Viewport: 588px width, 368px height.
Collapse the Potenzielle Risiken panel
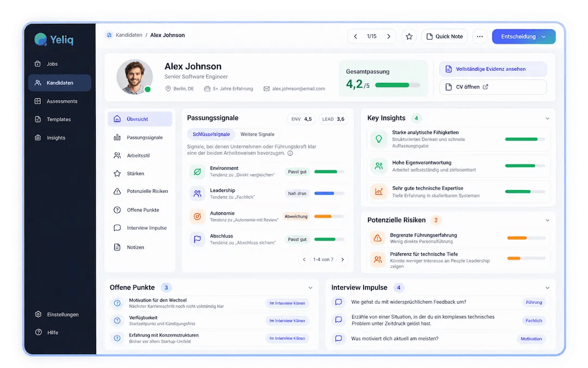pyautogui.click(x=547, y=220)
